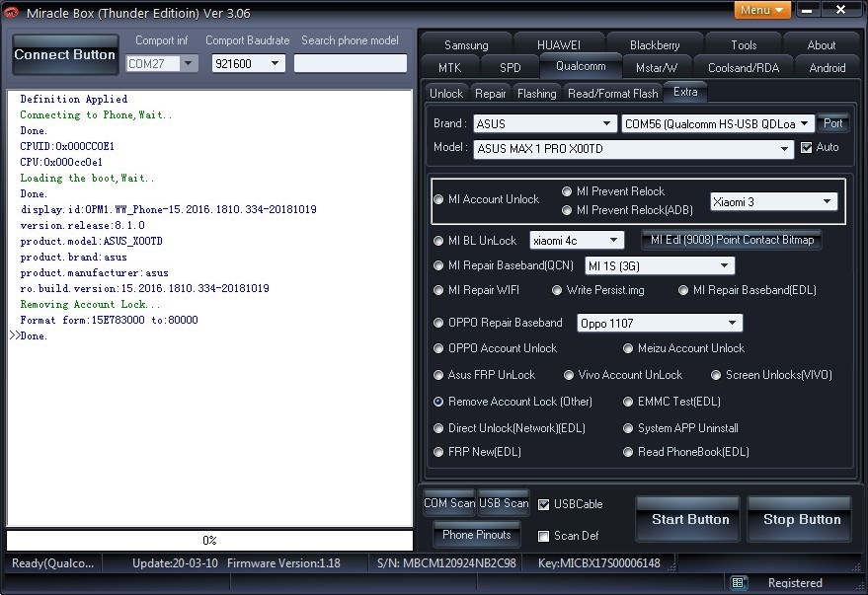
Task: Open Phone Pinouts
Action: pos(477,535)
